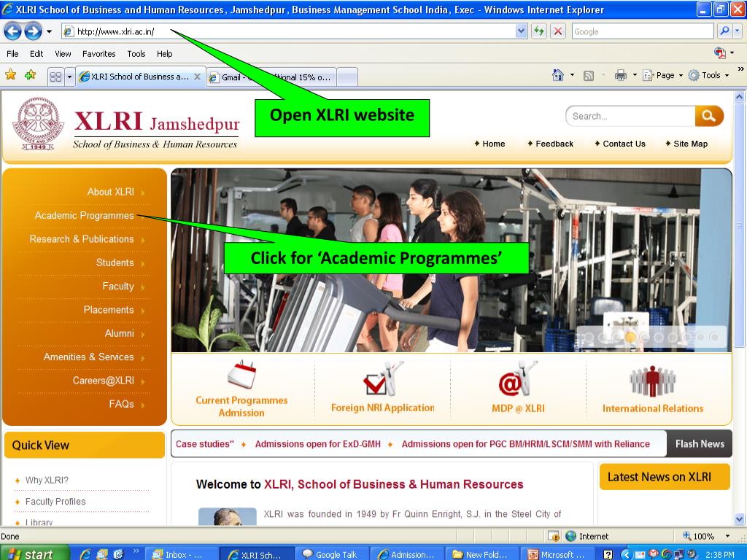Open the Page command bar menu

point(662,75)
